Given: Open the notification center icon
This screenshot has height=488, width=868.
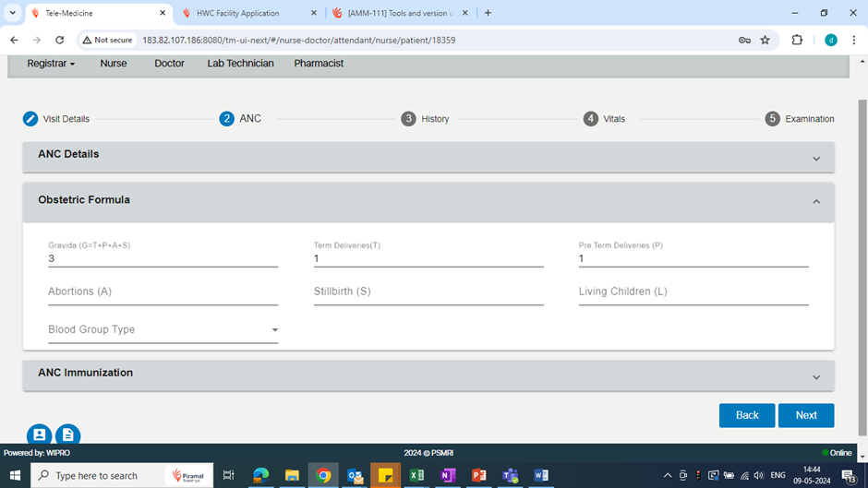Looking at the screenshot, I should [x=850, y=476].
